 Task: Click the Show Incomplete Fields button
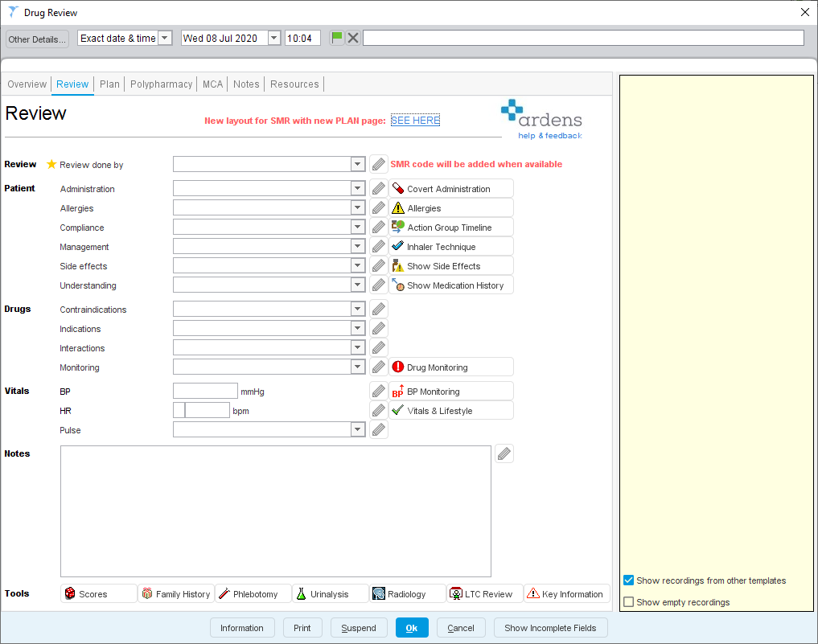(x=550, y=628)
